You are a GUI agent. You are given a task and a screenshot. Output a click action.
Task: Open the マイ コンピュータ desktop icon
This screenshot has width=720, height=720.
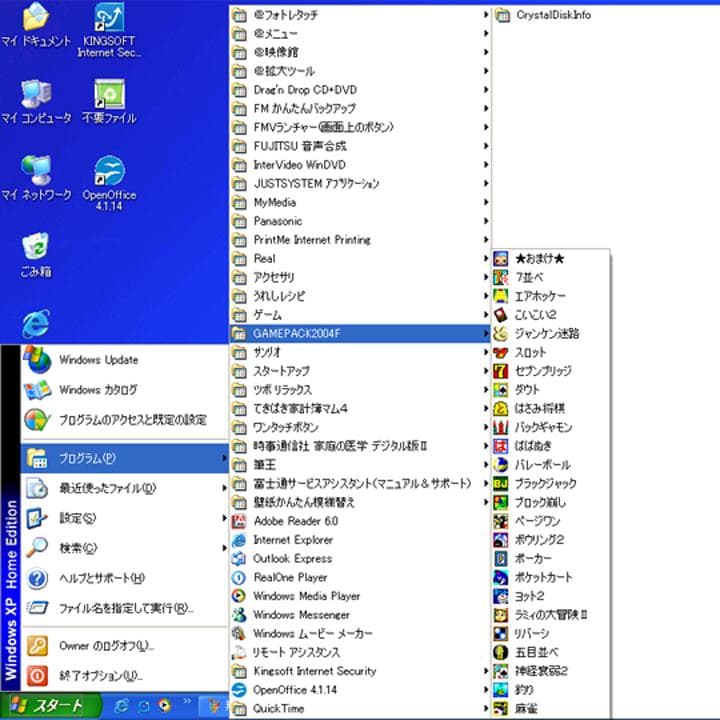pyautogui.click(x=36, y=102)
